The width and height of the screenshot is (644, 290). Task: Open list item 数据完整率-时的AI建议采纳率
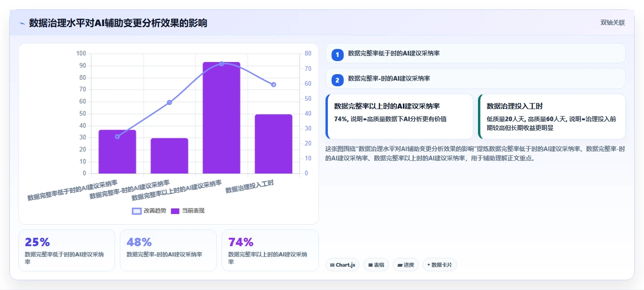click(x=475, y=78)
